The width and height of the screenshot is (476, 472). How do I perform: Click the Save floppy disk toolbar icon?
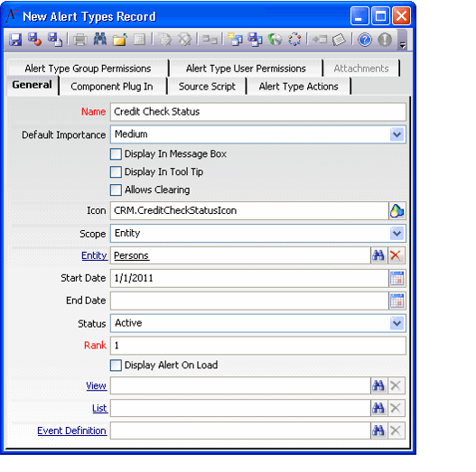click(x=15, y=40)
